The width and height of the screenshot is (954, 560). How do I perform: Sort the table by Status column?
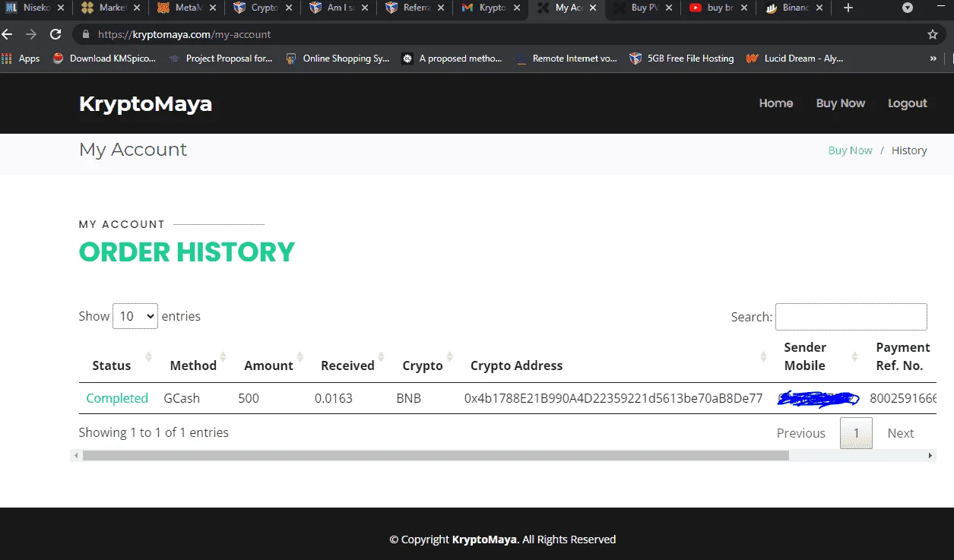119,365
